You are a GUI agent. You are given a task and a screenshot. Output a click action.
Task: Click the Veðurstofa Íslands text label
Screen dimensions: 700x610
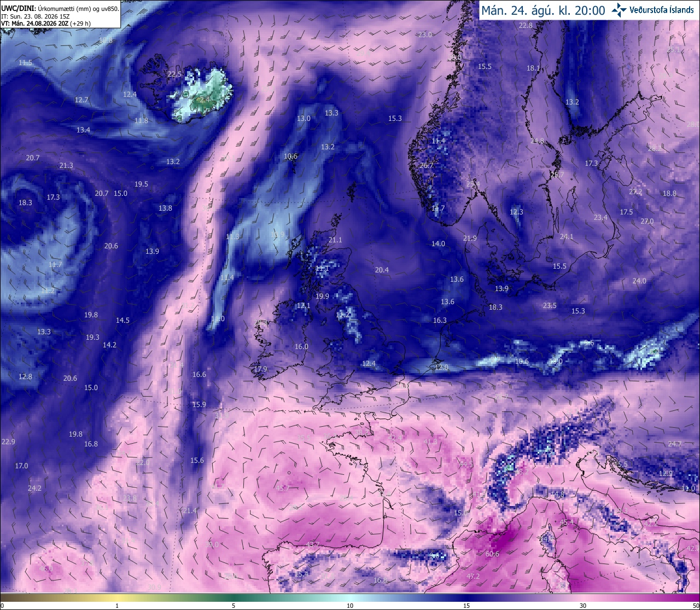662,10
